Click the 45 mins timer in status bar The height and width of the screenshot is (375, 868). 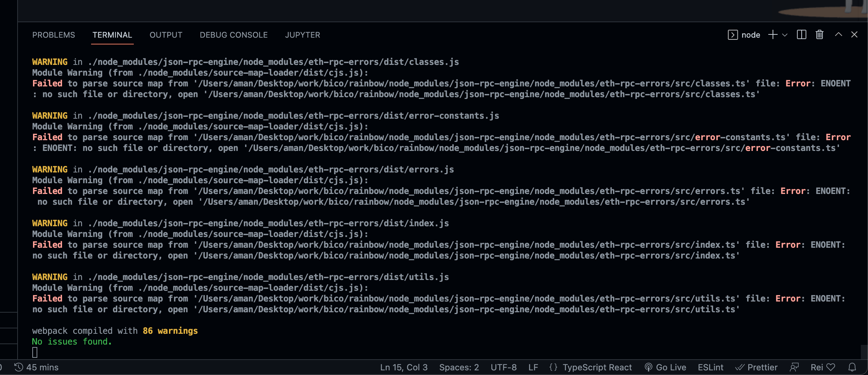point(37,367)
